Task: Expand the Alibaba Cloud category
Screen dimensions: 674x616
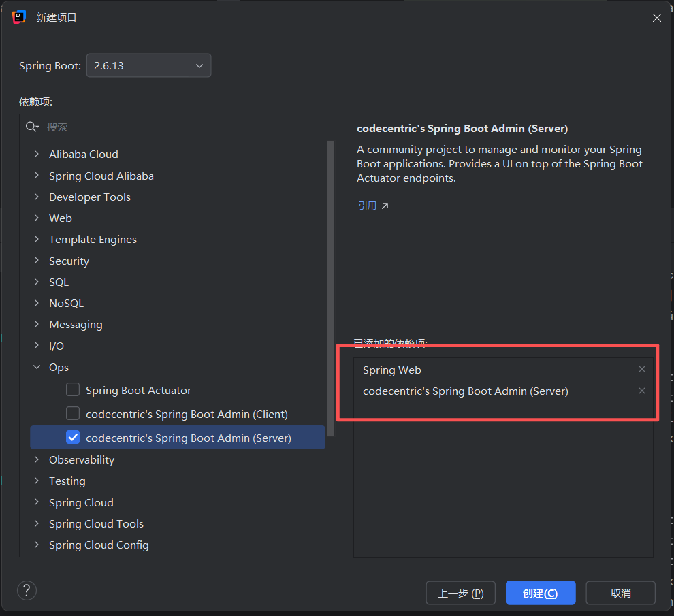Action: point(37,154)
